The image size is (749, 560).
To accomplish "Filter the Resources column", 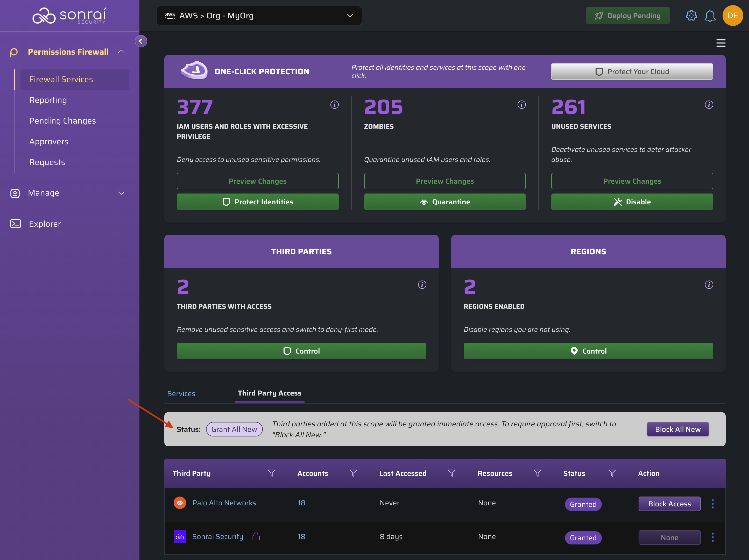I will pyautogui.click(x=537, y=473).
